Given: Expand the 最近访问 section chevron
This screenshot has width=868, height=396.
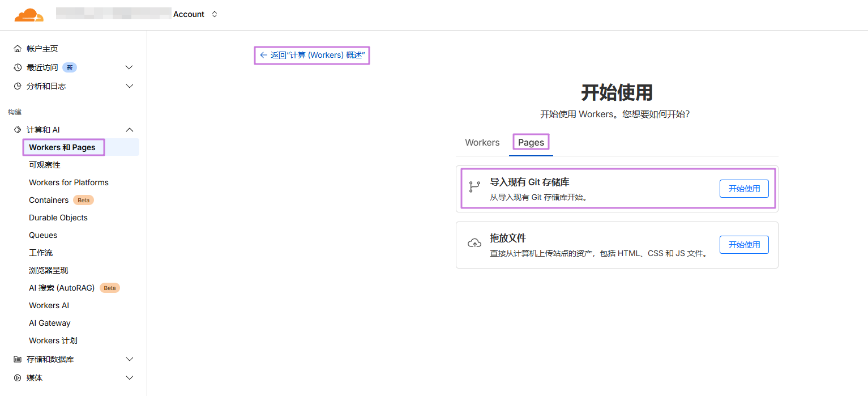Looking at the screenshot, I should [129, 67].
